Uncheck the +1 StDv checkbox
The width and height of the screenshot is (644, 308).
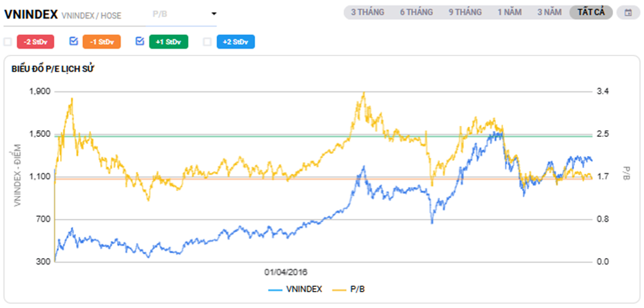point(140,42)
